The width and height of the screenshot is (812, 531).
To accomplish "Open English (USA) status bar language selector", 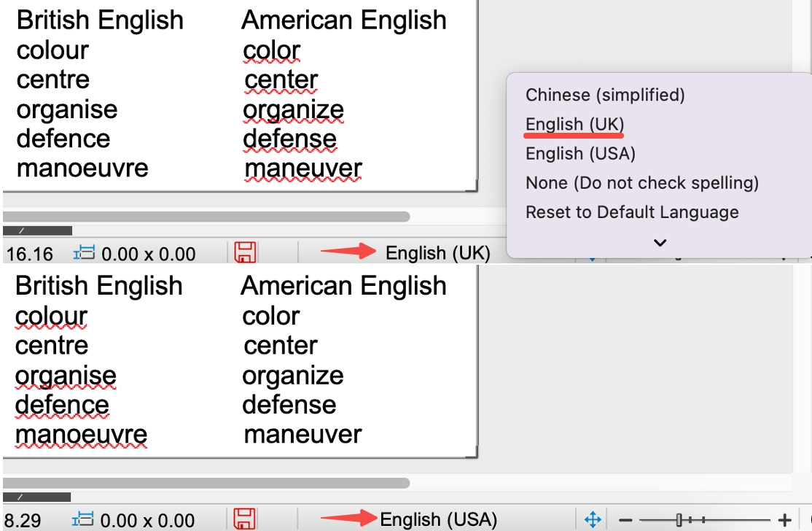I will pyautogui.click(x=438, y=520).
